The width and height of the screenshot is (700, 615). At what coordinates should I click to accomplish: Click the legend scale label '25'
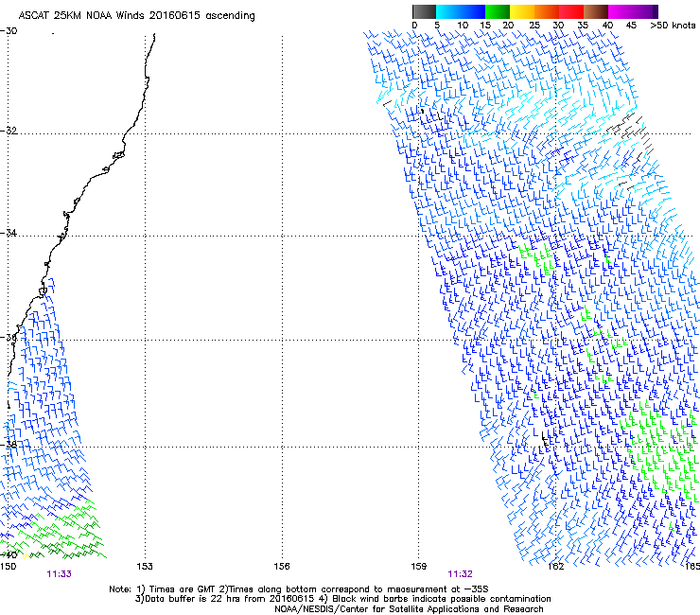pyautogui.click(x=534, y=25)
